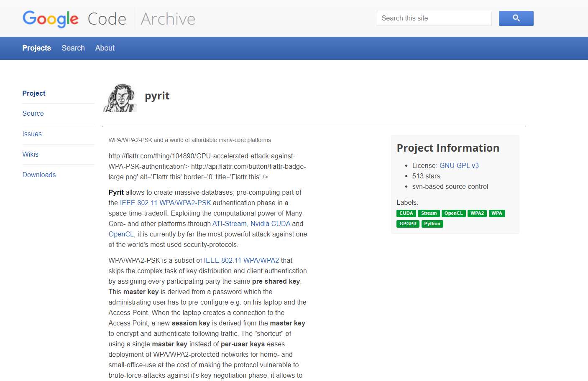Click the Python label tag
Screen dimensions: 588x381
click(x=432, y=224)
